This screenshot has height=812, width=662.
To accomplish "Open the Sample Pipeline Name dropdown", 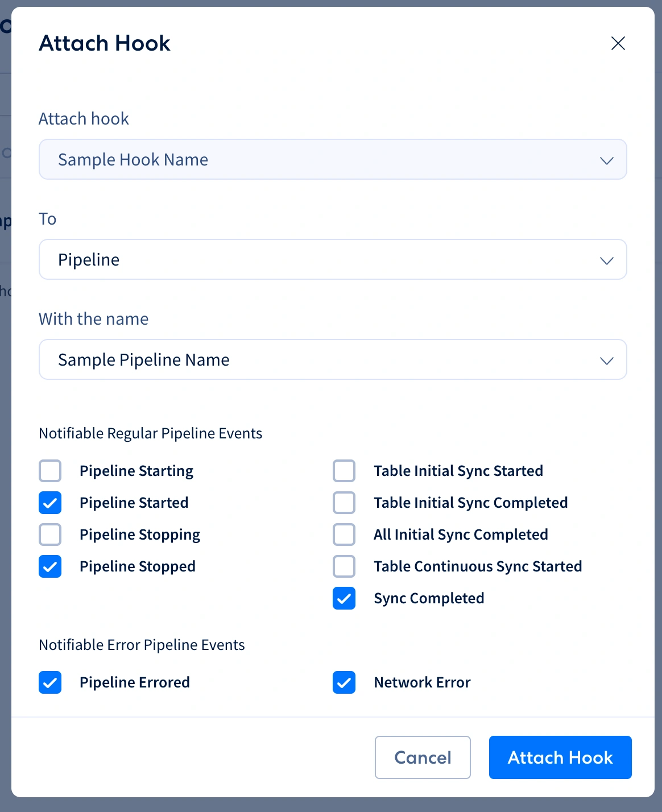I will 333,359.
